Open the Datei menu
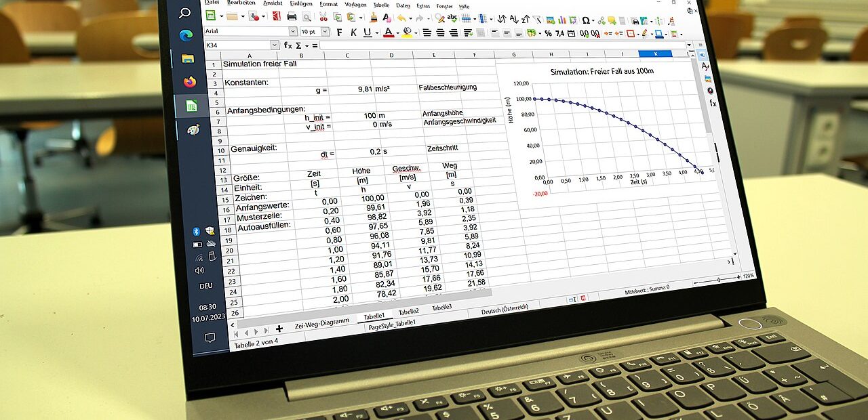This screenshot has width=868, height=420. point(212,3)
